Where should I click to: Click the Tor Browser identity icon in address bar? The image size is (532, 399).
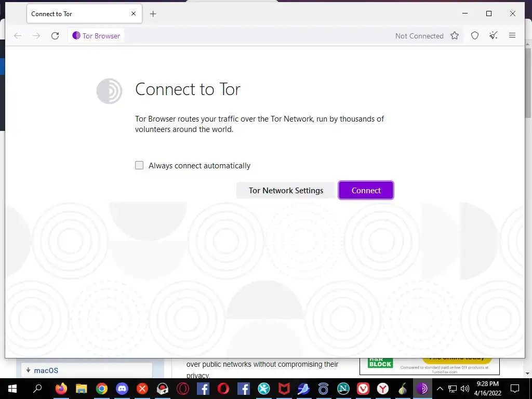click(96, 36)
